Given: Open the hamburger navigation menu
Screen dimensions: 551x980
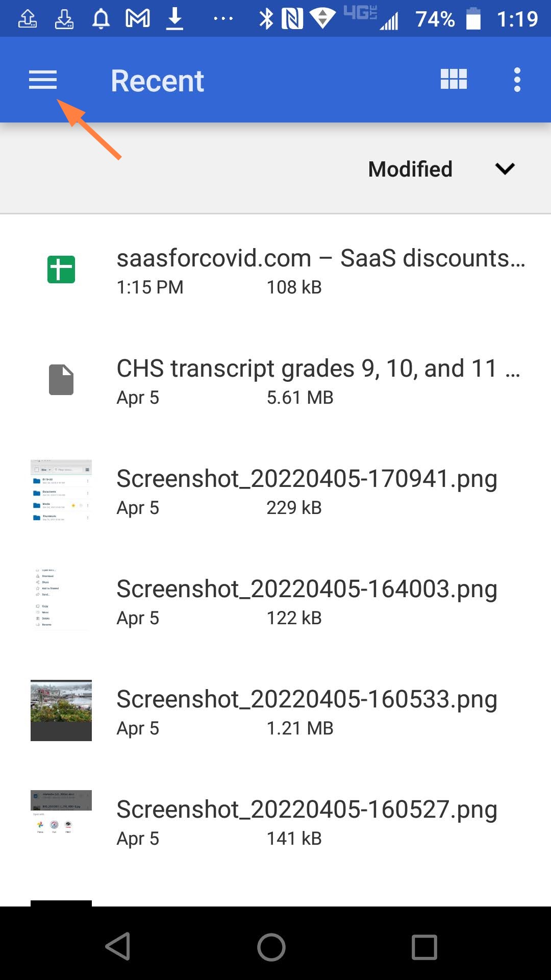Looking at the screenshot, I should tap(43, 80).
